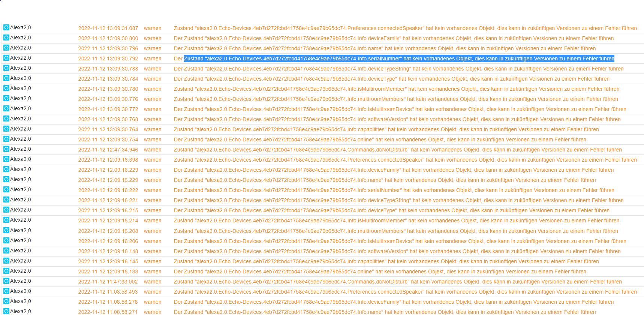The image size is (644, 315).
Task: Click the Alexa icon in the 13:09:30.800 row
Action: 6,37
